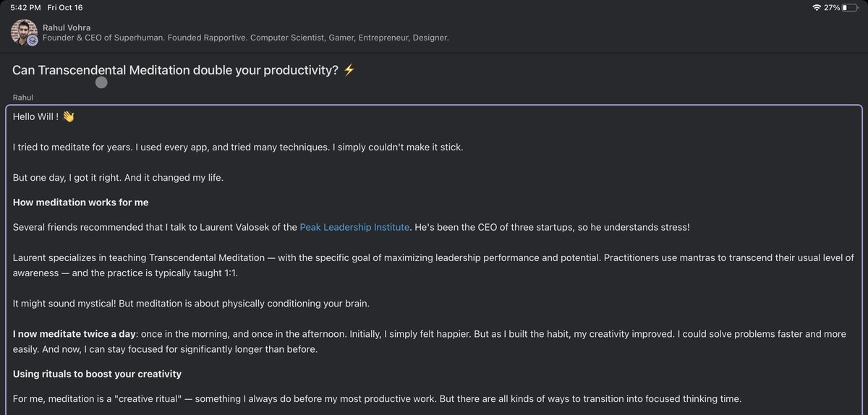Click the bold "I now meditate twice a day" text
868x415 pixels.
coord(74,335)
